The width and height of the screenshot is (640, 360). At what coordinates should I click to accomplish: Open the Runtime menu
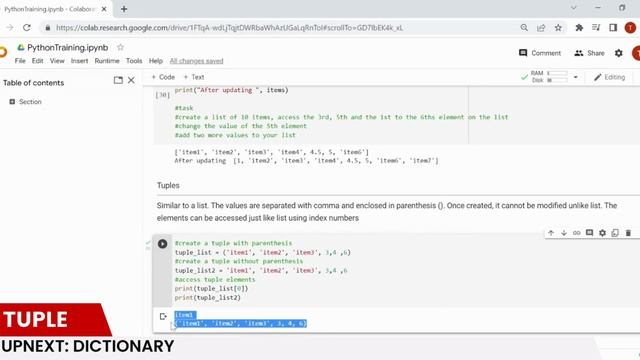(x=107, y=61)
